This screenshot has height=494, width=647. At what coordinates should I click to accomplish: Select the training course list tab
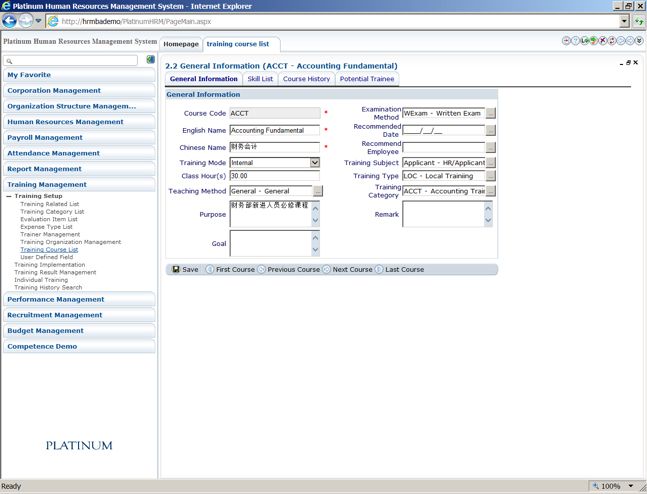pos(241,44)
